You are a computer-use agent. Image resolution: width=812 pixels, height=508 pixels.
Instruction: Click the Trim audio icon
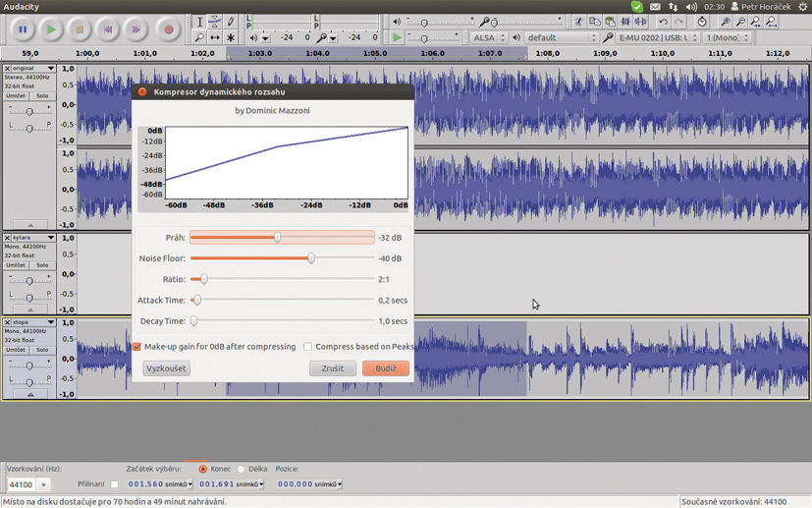pyautogui.click(x=625, y=22)
